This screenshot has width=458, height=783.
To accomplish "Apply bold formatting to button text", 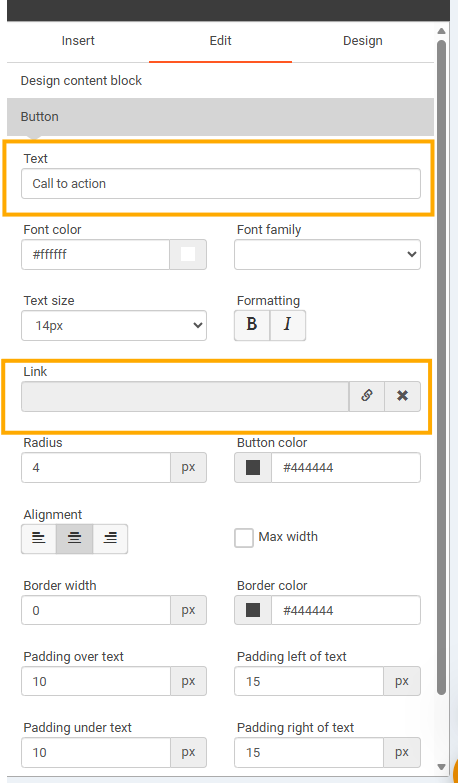I will (x=252, y=325).
